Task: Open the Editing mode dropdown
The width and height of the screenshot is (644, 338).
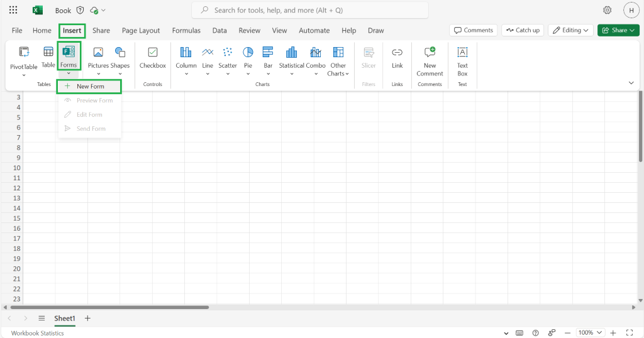Action: point(571,30)
